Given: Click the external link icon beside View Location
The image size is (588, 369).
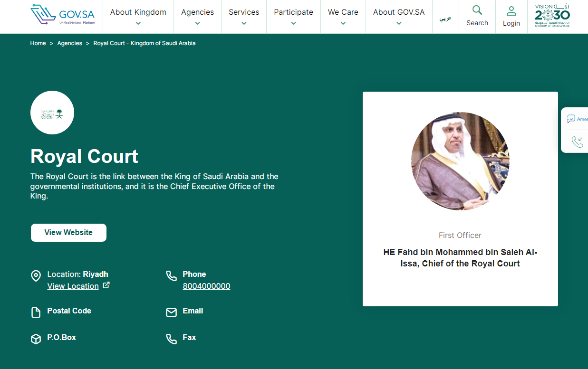Looking at the screenshot, I should click(x=106, y=285).
